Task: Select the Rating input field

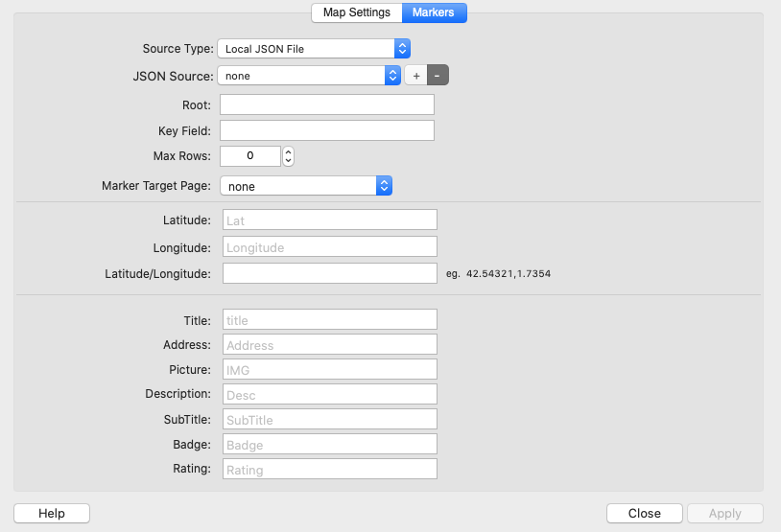Action: coord(329,470)
